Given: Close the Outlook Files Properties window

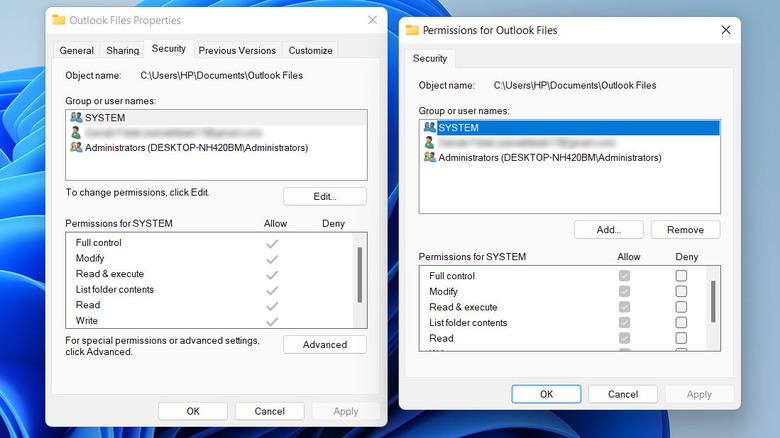Looking at the screenshot, I should coord(372,20).
